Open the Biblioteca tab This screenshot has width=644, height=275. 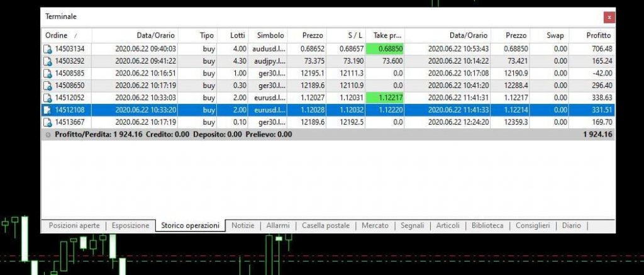click(487, 226)
